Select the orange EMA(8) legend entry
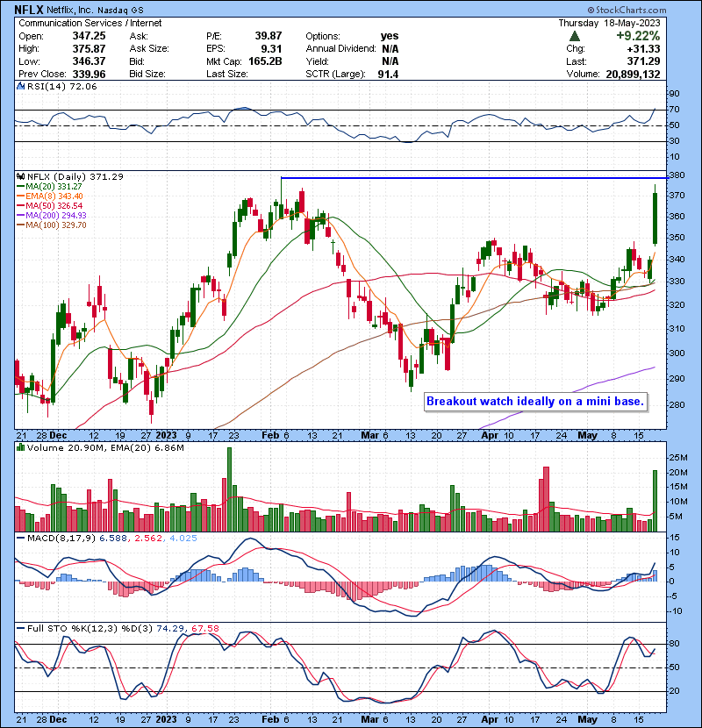Screen dimensions: 702x728 pyautogui.click(x=52, y=196)
